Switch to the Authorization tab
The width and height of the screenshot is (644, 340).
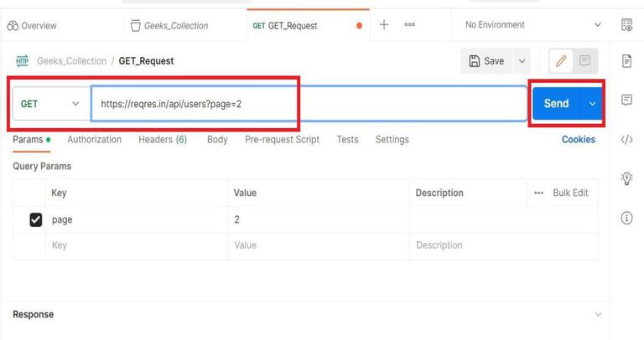point(95,140)
